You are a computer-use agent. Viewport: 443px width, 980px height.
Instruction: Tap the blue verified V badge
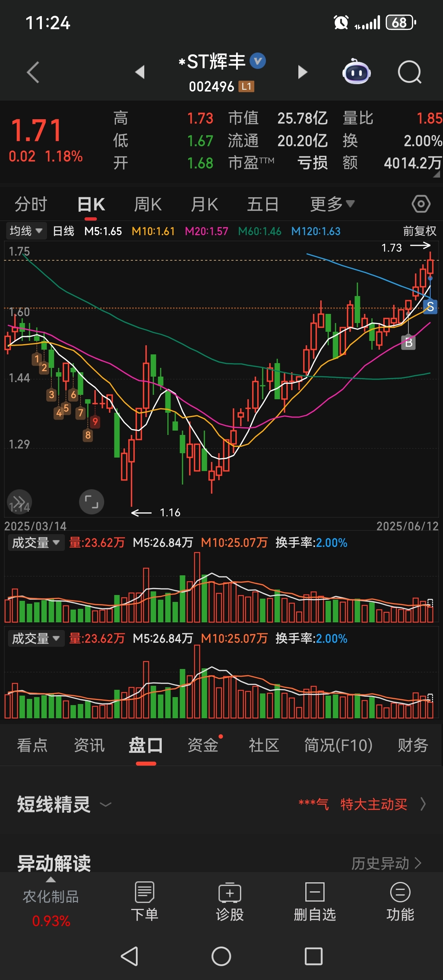pyautogui.click(x=258, y=61)
